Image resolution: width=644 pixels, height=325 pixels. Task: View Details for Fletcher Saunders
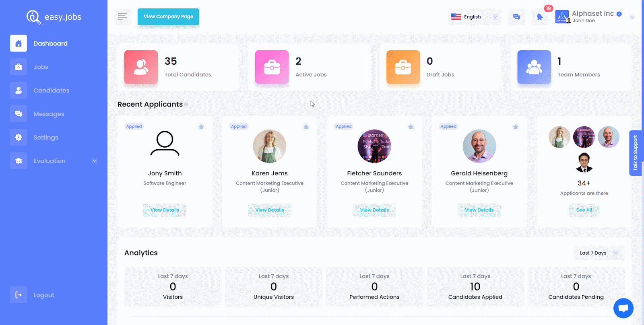[374, 210]
